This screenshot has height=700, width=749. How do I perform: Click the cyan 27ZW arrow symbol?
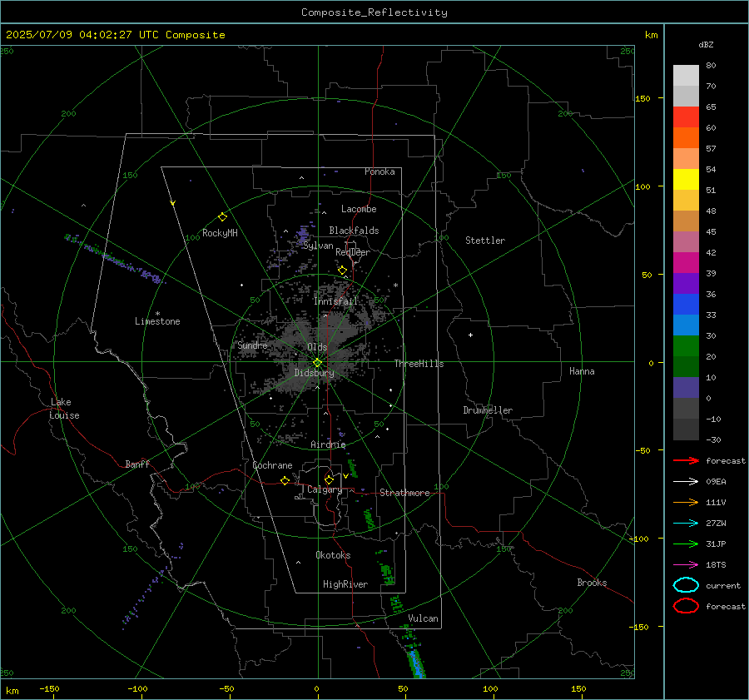686,524
